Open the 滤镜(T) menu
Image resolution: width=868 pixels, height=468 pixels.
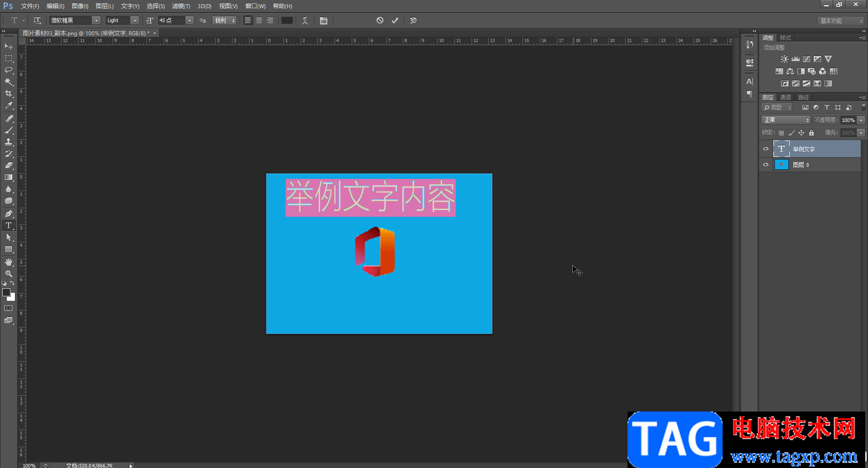(x=181, y=6)
